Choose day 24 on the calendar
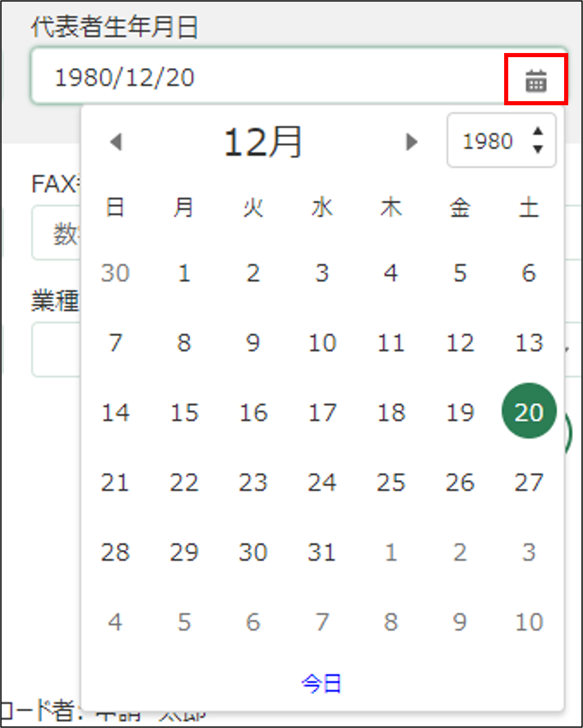The width and height of the screenshot is (583, 728). (x=322, y=482)
